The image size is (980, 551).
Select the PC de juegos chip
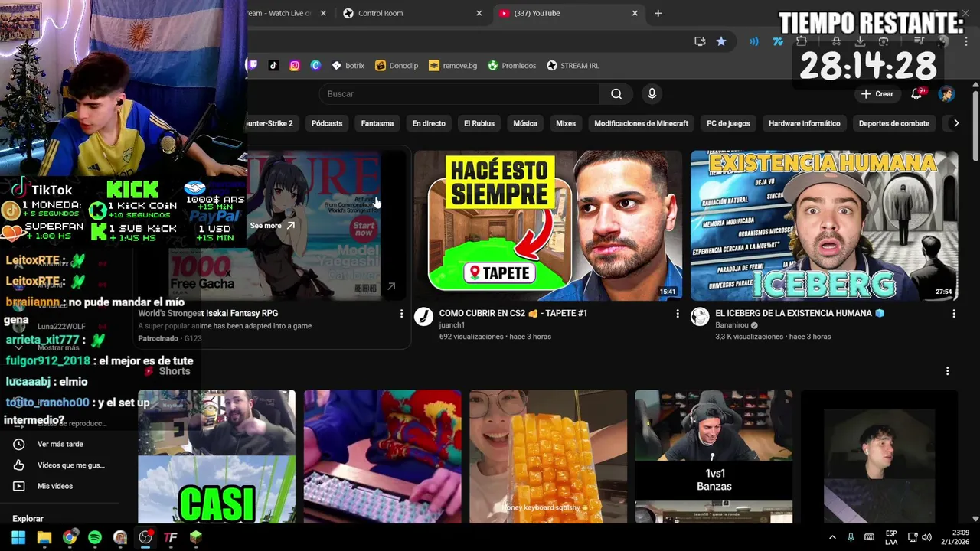[728, 123]
